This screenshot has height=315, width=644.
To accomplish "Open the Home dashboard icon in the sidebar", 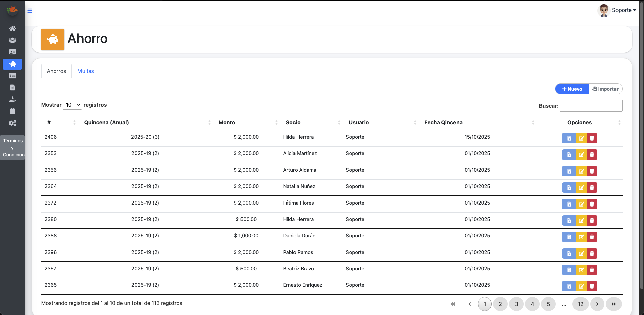I will [x=12, y=28].
